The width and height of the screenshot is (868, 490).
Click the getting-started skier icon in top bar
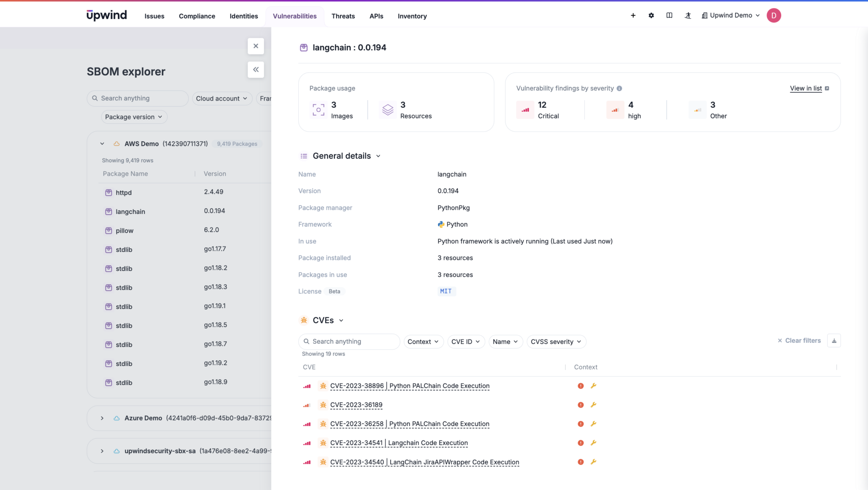tap(688, 15)
